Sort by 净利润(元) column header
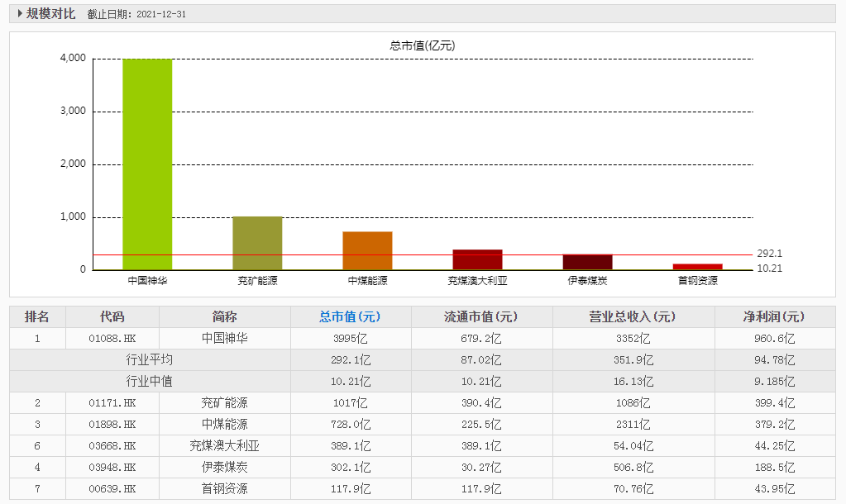 pos(774,317)
